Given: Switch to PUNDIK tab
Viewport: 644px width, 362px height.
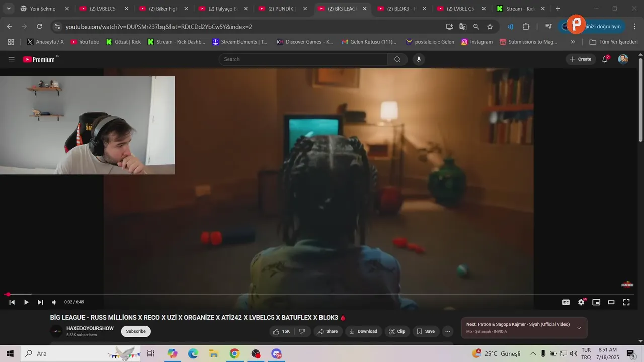Looking at the screenshot, I should tap(283, 9).
